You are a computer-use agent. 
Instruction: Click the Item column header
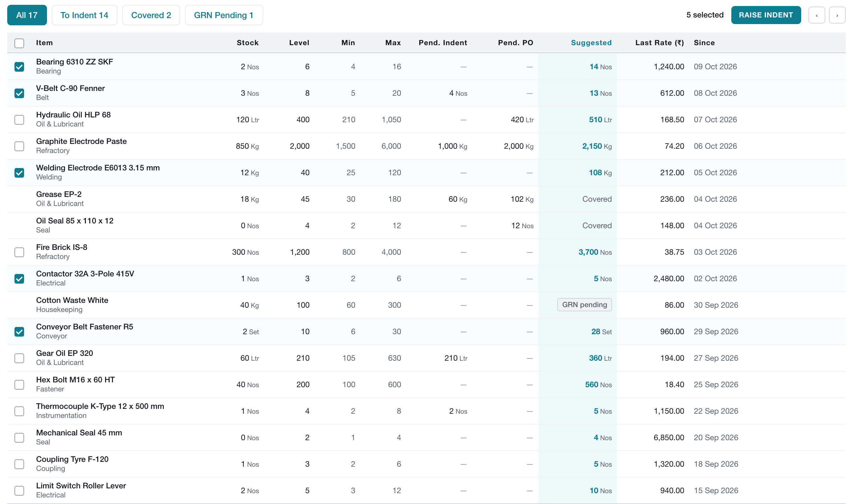coord(45,43)
